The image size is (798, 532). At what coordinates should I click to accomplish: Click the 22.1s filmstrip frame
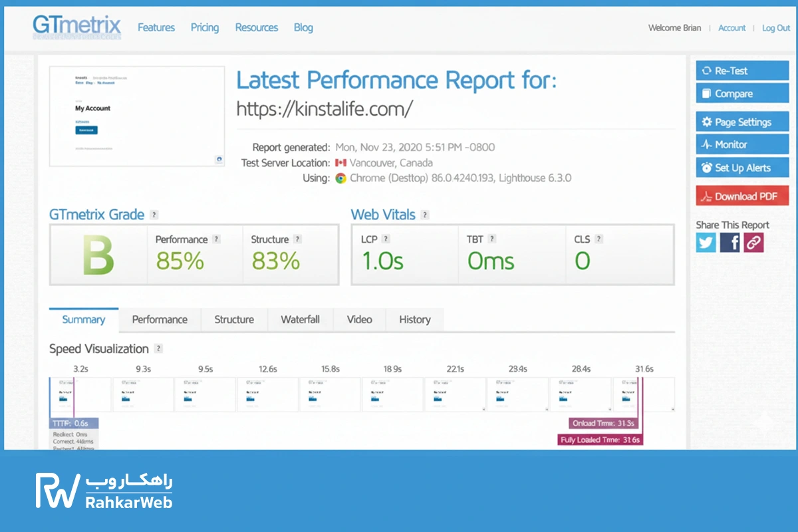point(456,394)
